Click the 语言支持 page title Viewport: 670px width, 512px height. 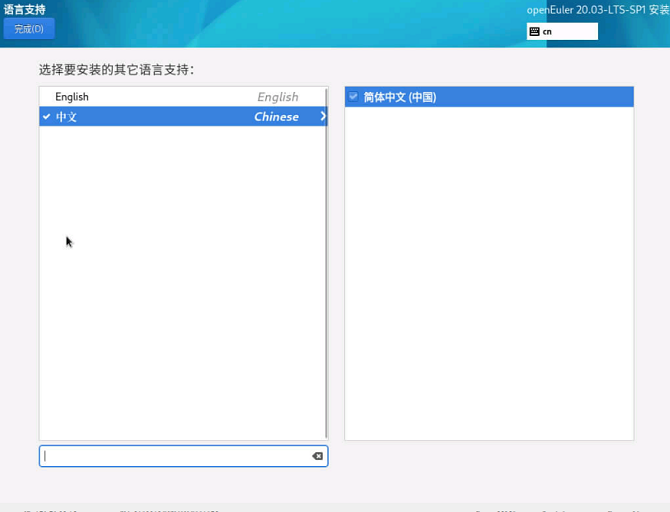[x=25, y=10]
